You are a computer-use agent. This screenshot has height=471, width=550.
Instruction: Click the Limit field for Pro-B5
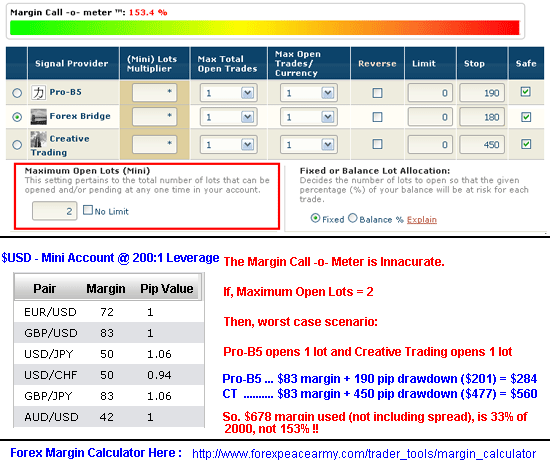tap(430, 93)
